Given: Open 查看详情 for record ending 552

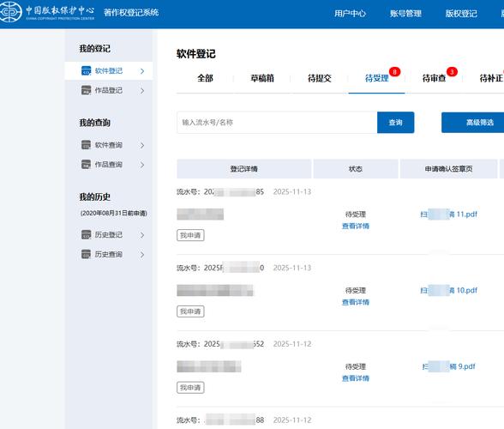Looking at the screenshot, I should [x=356, y=378].
